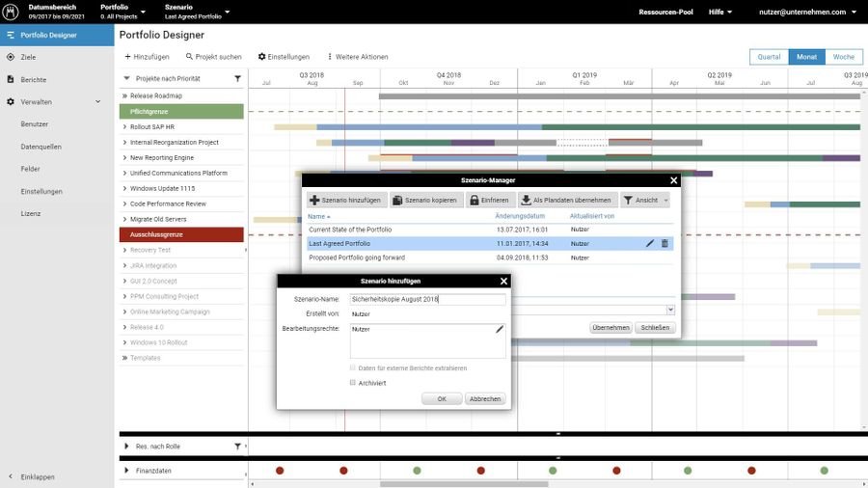Click into the Szenario-Name text field
The width and height of the screenshot is (868, 488).
pyautogui.click(x=427, y=300)
